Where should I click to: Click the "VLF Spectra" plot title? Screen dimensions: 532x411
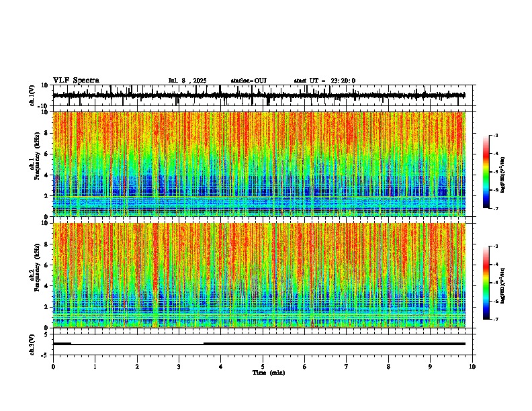click(76, 81)
